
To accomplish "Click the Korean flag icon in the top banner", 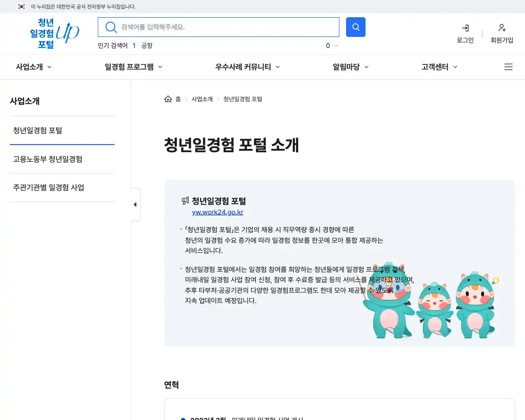I will pyautogui.click(x=21, y=7).
